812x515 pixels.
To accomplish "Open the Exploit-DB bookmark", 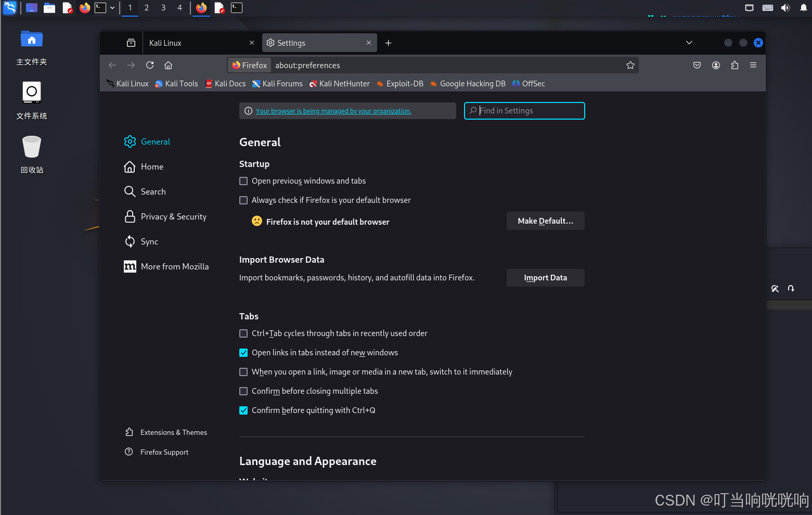I will click(400, 84).
